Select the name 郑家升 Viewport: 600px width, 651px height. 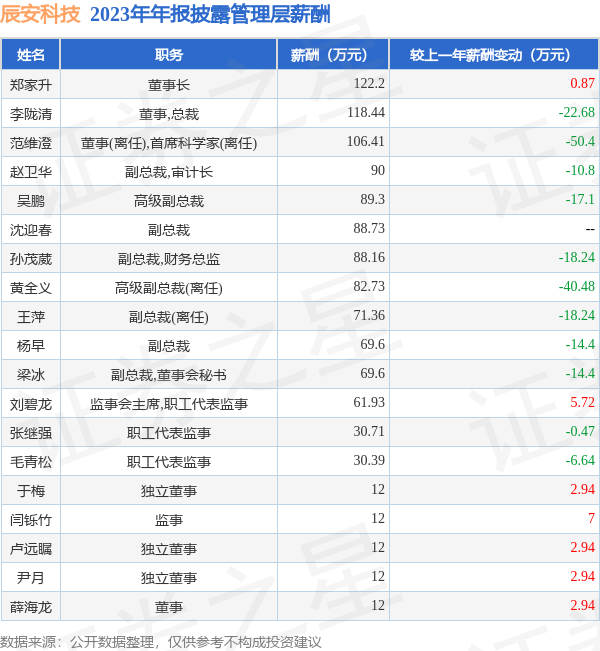(31, 85)
